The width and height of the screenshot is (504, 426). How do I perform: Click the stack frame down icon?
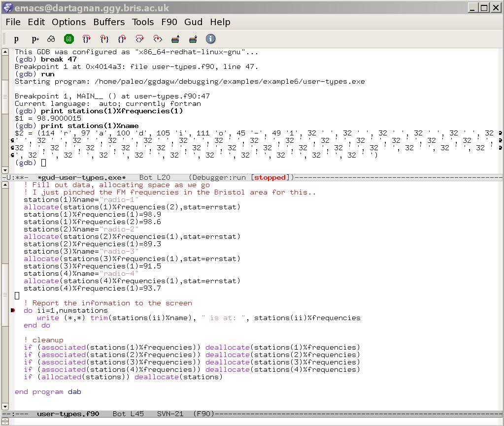click(193, 39)
